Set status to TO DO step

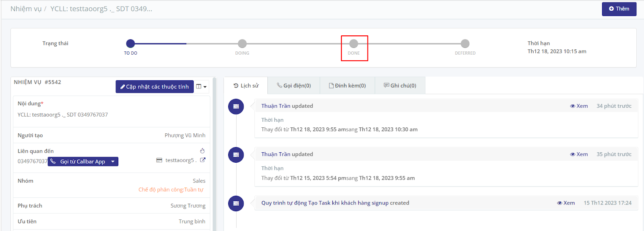click(x=130, y=43)
